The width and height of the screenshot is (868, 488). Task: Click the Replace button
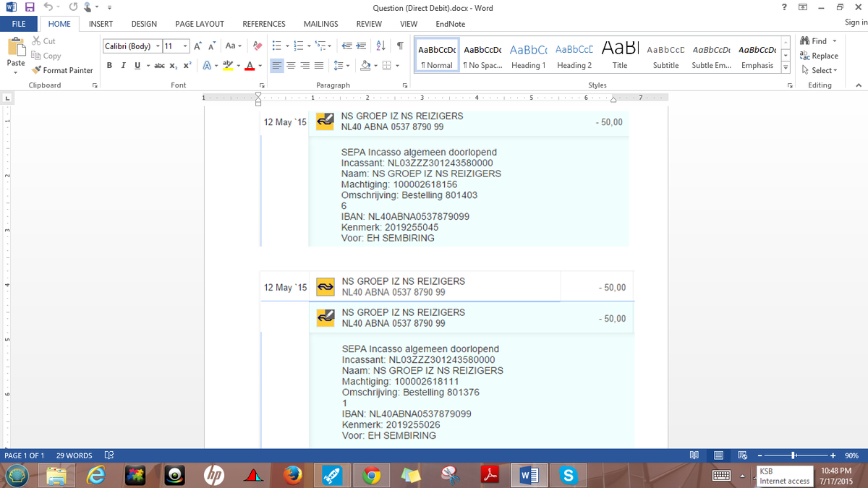pyautogui.click(x=819, y=56)
